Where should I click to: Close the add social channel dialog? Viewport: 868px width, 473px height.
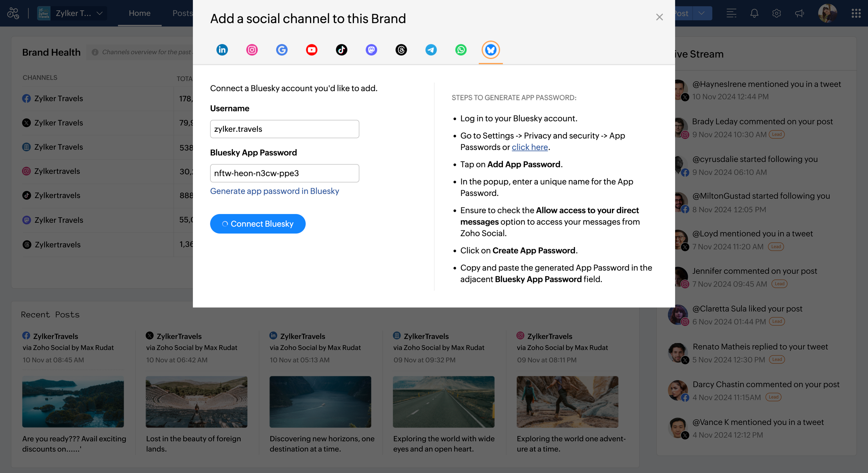659,17
